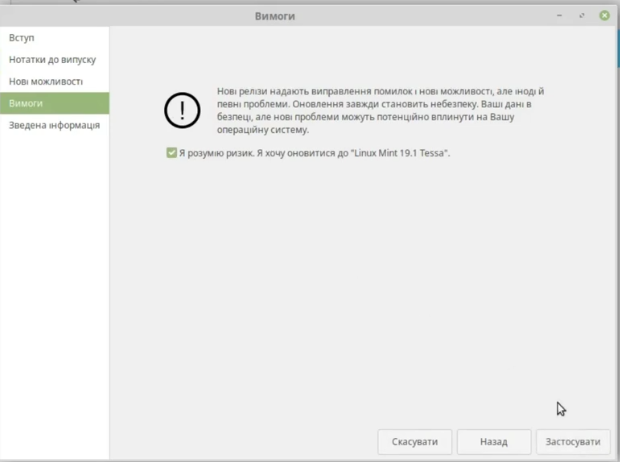Click the Скасувати button
The width and height of the screenshot is (620, 462).
pos(414,441)
